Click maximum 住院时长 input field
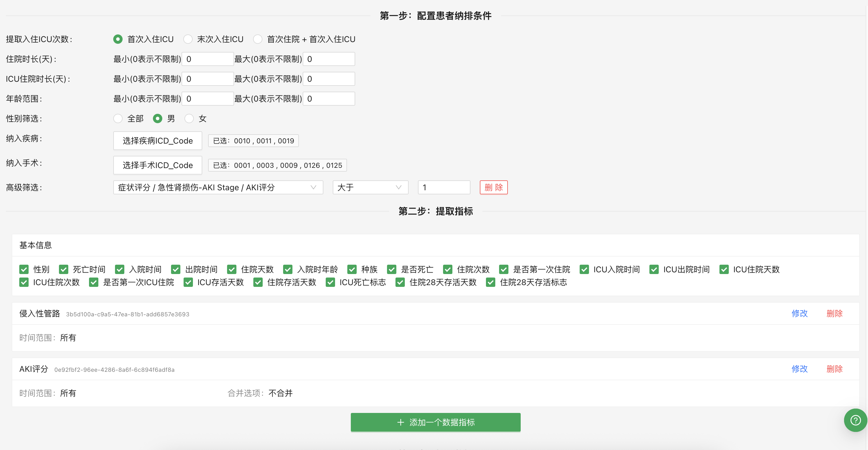 pyautogui.click(x=329, y=59)
